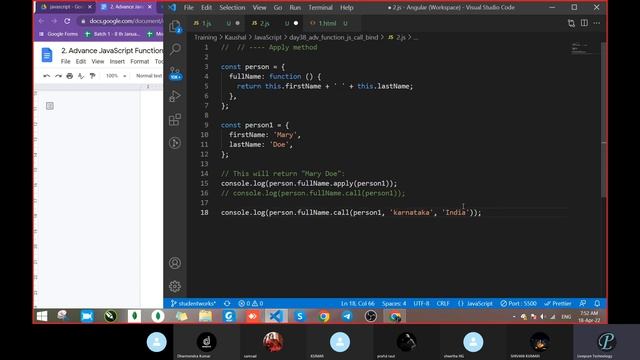Show hidden system tray icons
This screenshot has height=360, width=640.
click(x=514, y=317)
